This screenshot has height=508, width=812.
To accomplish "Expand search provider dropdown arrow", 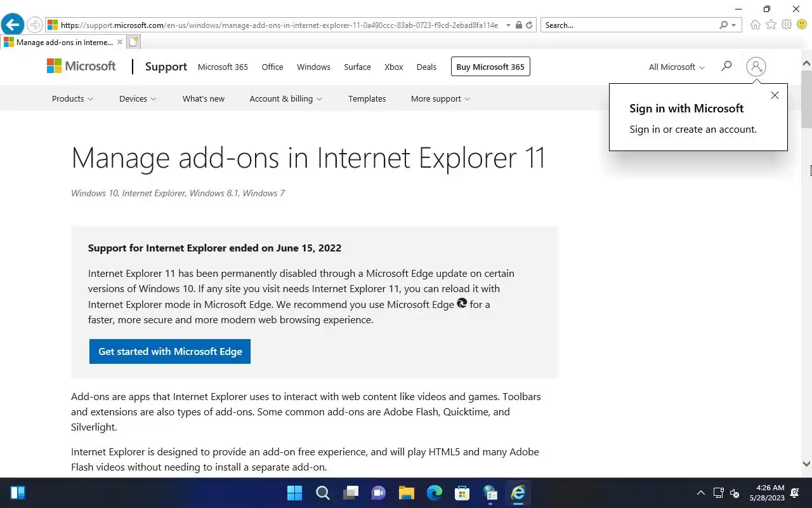I will pos(734,25).
